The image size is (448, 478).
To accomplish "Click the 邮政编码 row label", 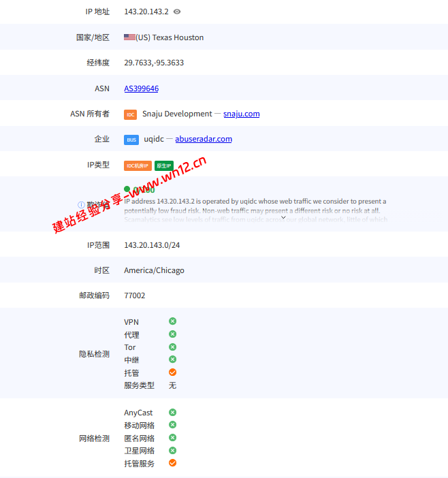I will pyautogui.click(x=94, y=296).
